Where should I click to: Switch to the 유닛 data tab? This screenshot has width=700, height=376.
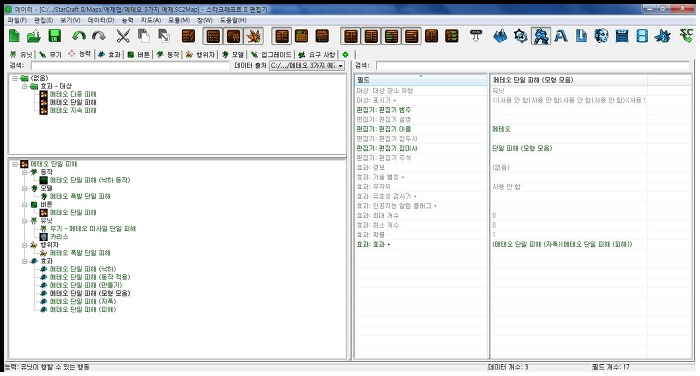[21, 54]
